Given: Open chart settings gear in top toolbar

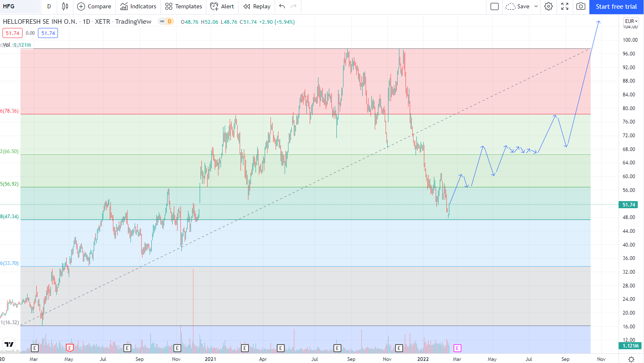Looking at the screenshot, I should 549,7.
